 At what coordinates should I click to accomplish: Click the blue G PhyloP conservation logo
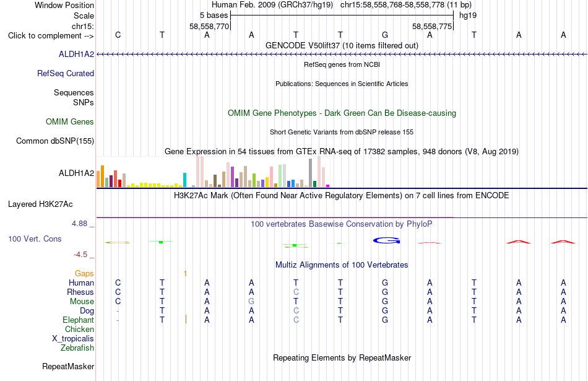[387, 240]
